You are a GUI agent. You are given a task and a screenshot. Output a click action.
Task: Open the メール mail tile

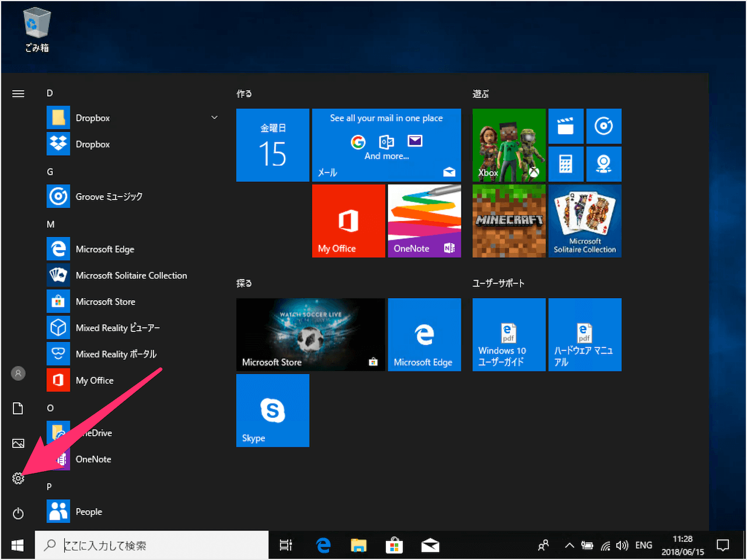click(x=386, y=145)
